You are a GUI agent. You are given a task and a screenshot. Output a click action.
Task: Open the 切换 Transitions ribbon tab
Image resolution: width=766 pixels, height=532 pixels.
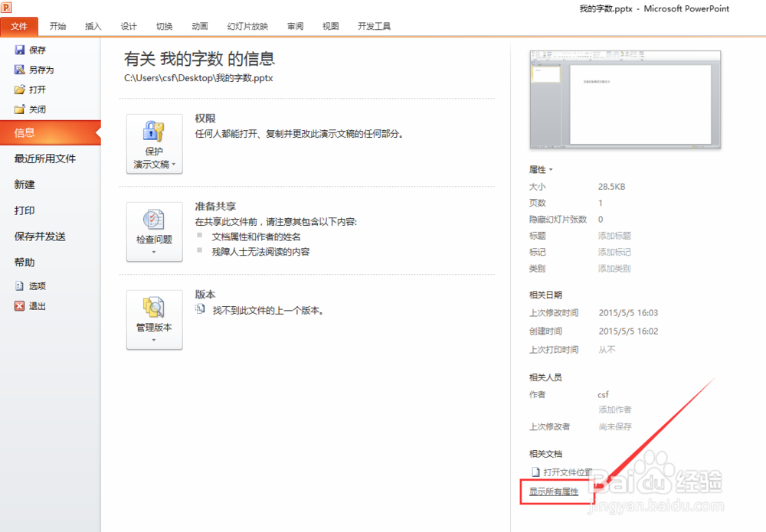tap(164, 26)
